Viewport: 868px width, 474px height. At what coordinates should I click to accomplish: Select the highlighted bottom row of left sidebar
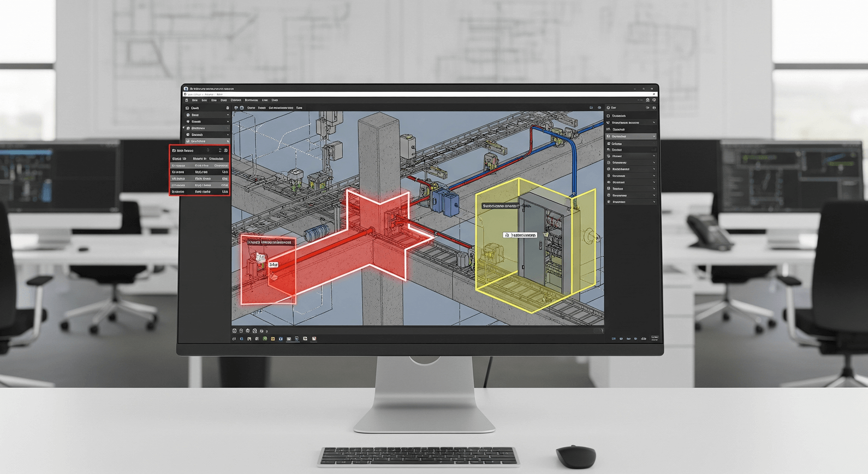tap(207, 141)
